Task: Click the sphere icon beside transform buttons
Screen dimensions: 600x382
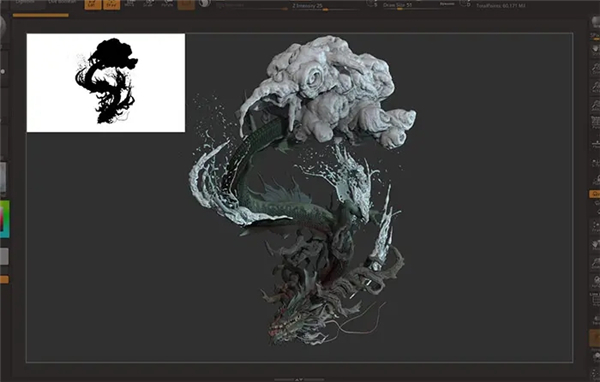Action: pyautogui.click(x=205, y=3)
